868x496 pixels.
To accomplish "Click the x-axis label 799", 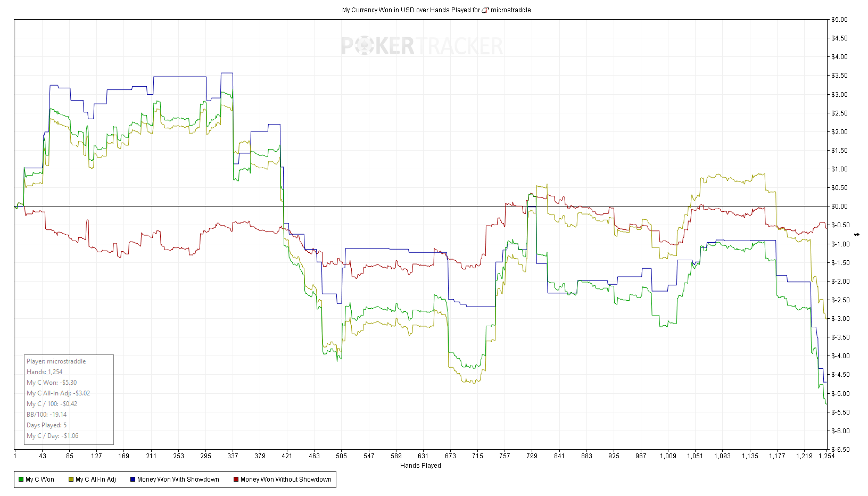I will coord(532,456).
